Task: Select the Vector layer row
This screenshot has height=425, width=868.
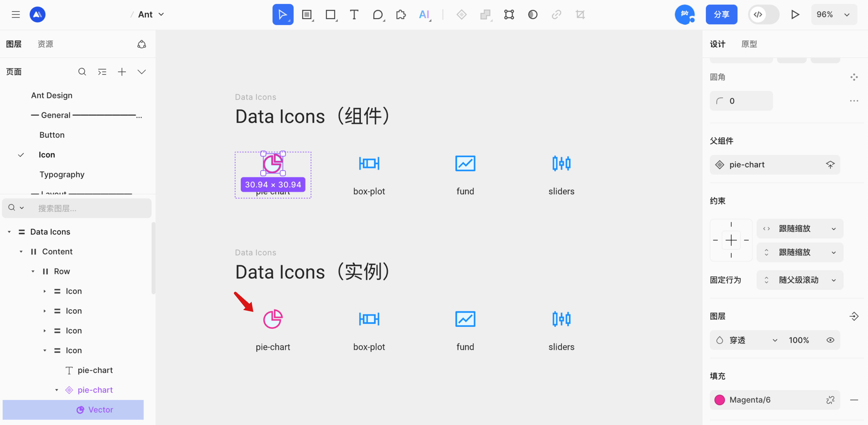Action: coord(73,410)
